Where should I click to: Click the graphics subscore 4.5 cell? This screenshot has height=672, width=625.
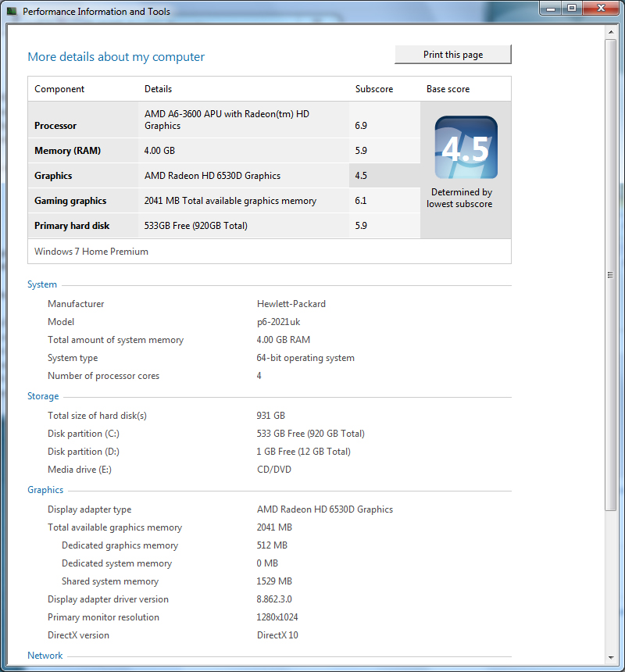click(x=384, y=175)
